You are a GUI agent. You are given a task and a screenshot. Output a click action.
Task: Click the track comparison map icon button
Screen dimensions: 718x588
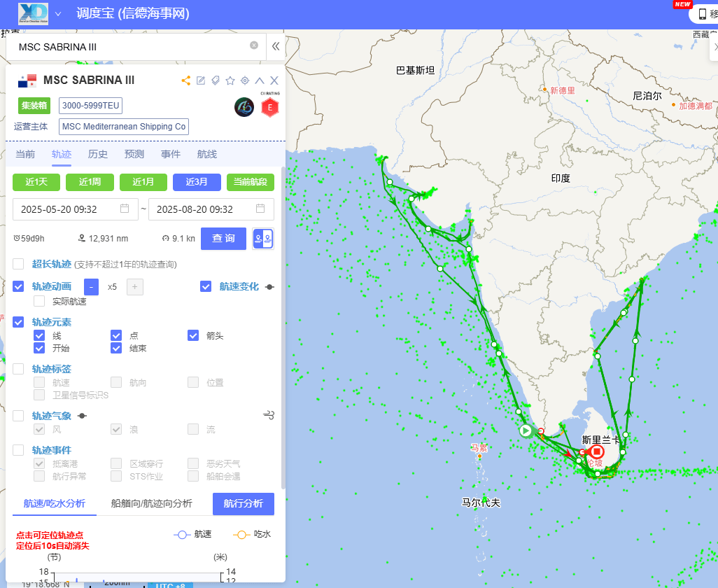(263, 239)
